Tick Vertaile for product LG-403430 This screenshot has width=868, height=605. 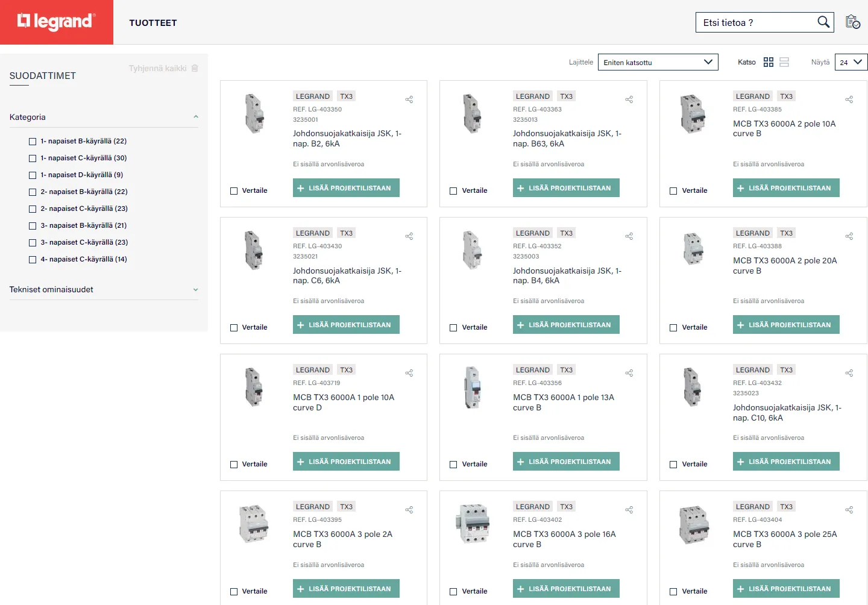234,328
